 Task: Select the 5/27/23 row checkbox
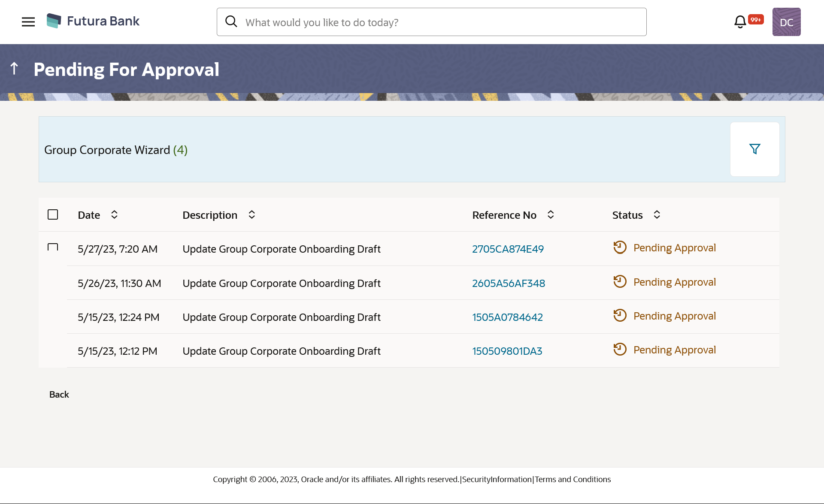point(53,247)
